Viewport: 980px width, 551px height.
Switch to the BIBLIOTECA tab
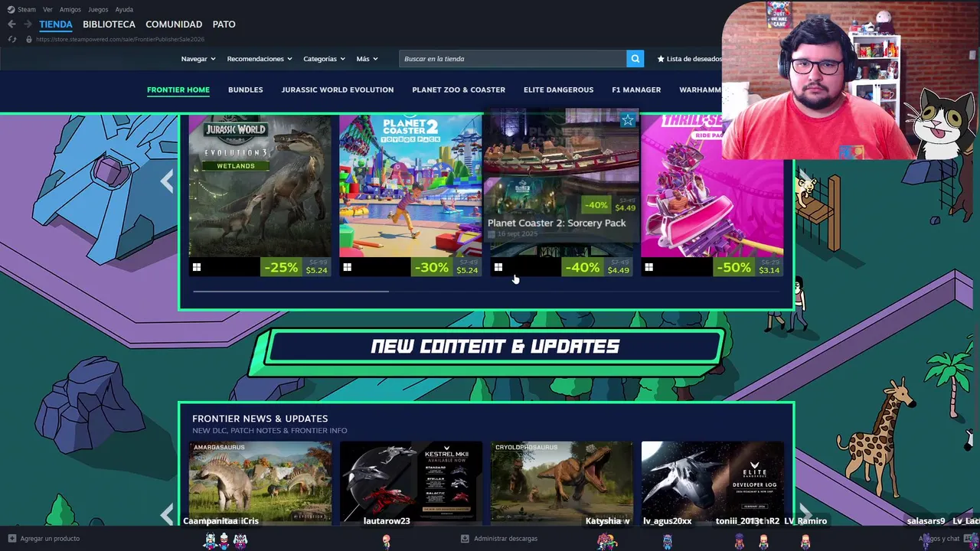point(109,24)
